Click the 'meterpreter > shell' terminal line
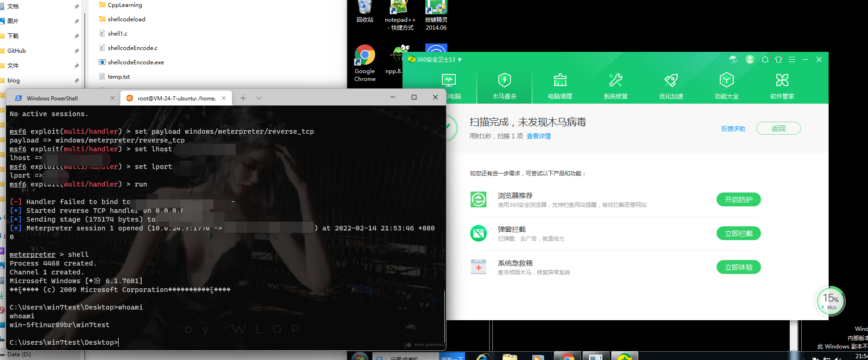Image resolution: width=868 pixels, height=360 pixels. [x=49, y=254]
